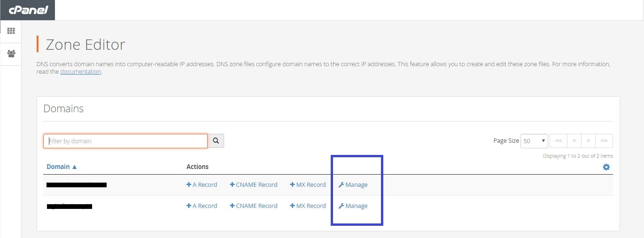Go to the first page of results

click(558, 141)
